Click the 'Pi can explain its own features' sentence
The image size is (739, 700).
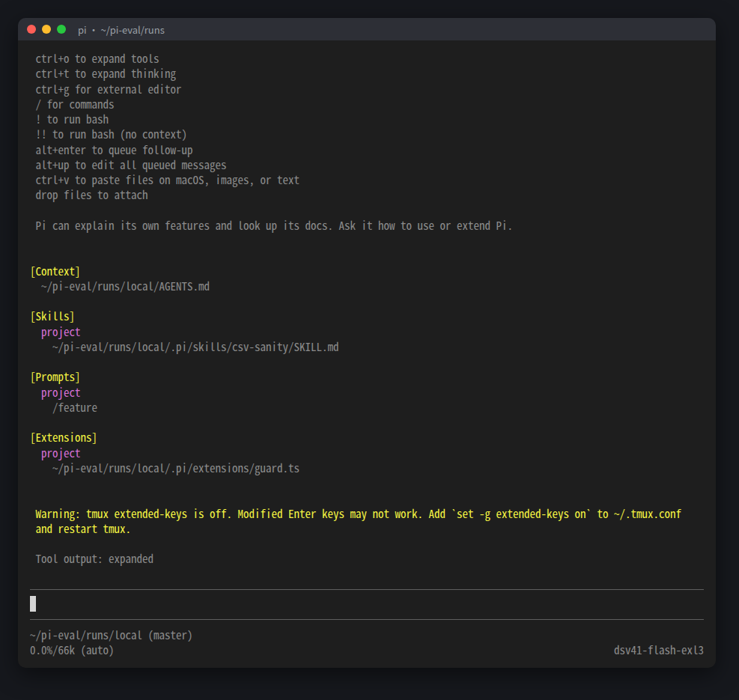point(274,226)
